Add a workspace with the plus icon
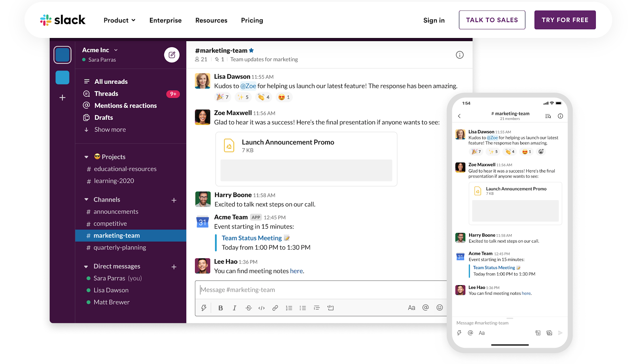 (x=63, y=98)
